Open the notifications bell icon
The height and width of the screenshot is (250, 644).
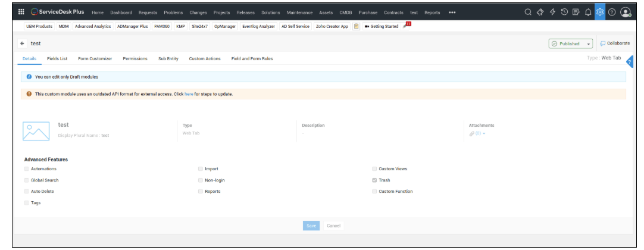point(588,12)
